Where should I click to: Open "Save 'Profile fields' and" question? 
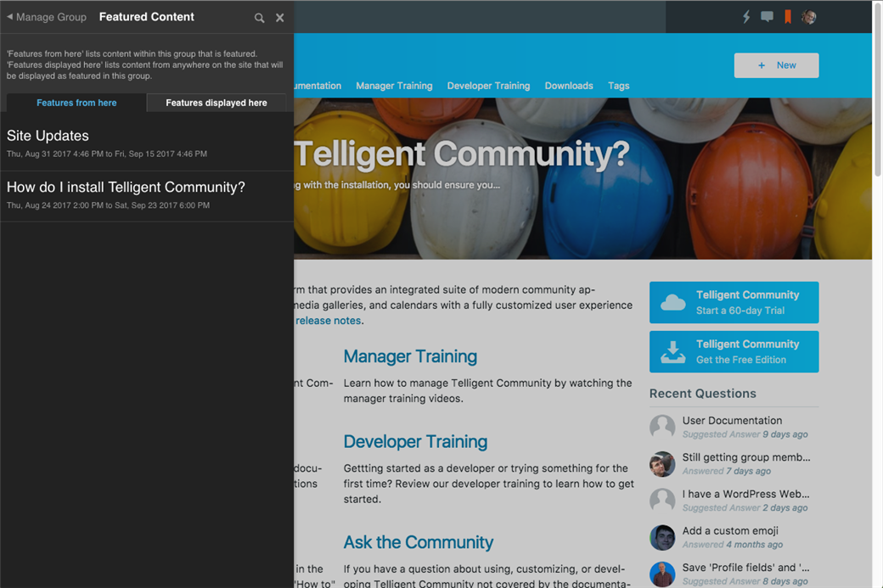(x=745, y=567)
